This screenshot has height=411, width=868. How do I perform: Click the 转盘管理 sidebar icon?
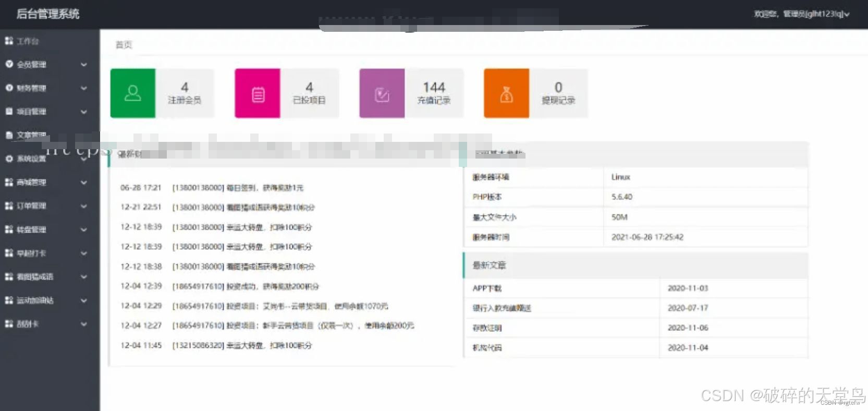[9, 229]
